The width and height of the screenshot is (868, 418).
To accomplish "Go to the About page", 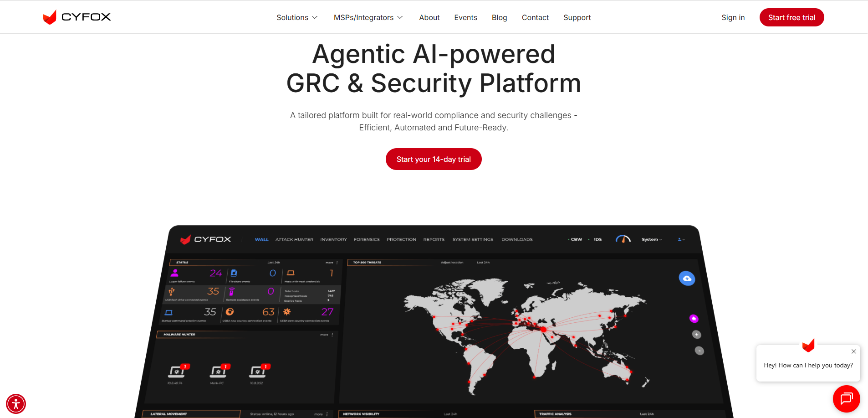I will pos(429,17).
